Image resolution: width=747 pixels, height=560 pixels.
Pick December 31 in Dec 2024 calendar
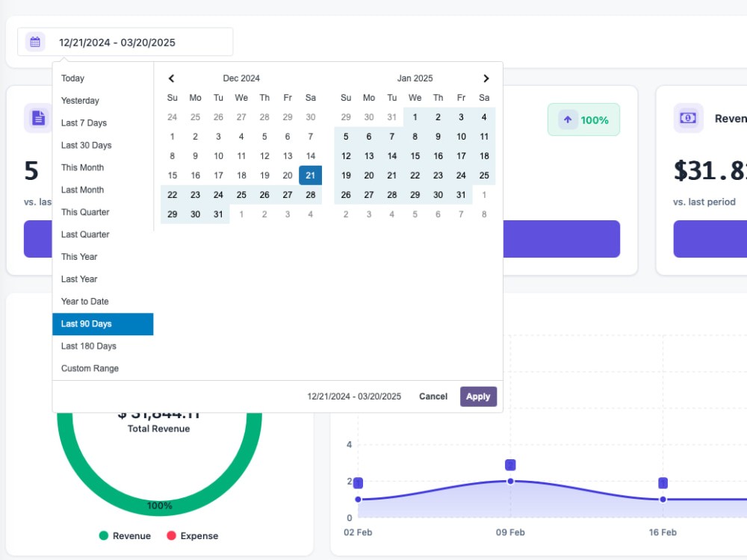pyautogui.click(x=218, y=214)
